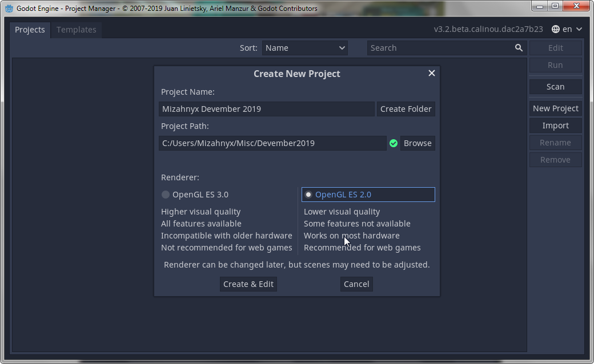Click 'Some features not available' text
The height and width of the screenshot is (364, 594).
[x=357, y=224]
